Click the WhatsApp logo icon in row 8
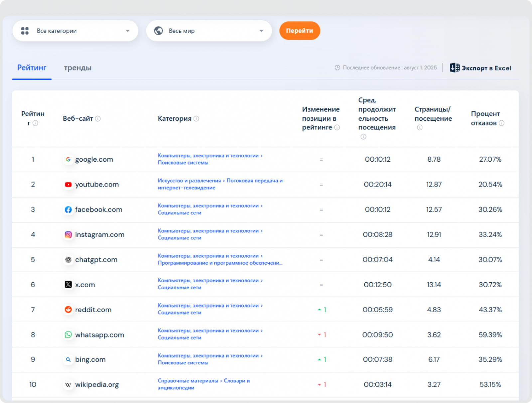532x403 pixels. pyautogui.click(x=68, y=335)
